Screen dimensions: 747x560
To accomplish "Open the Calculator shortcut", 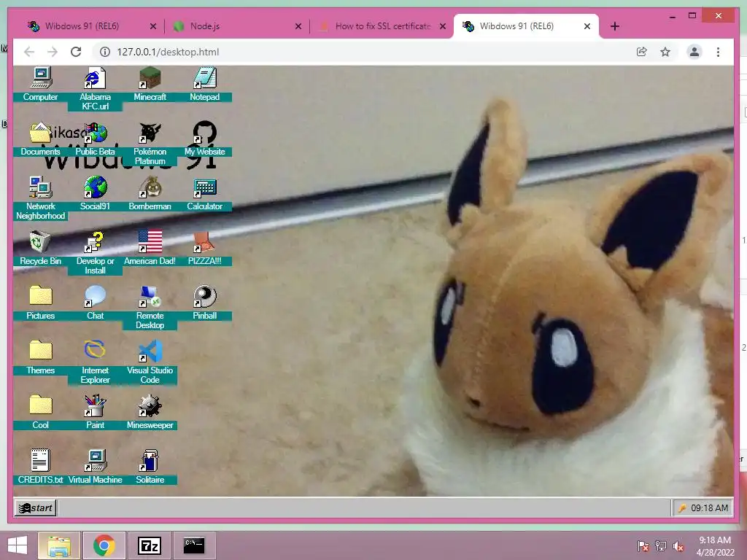I will click(205, 194).
